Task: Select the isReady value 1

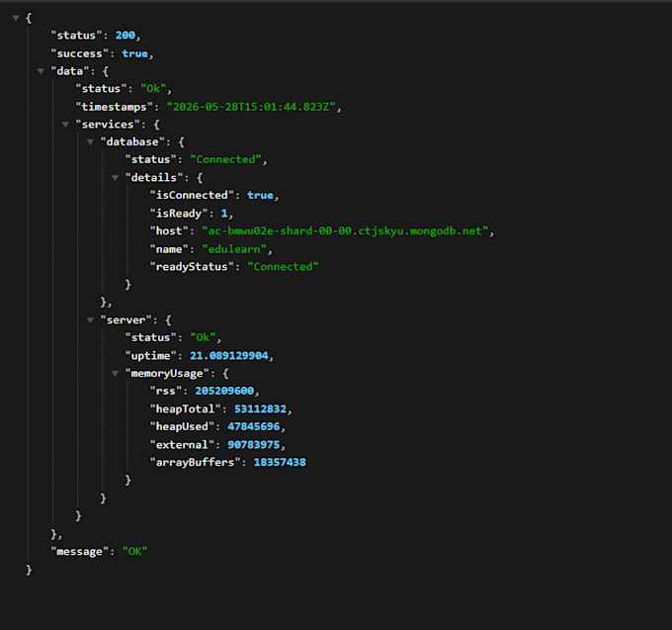Action: click(224, 214)
